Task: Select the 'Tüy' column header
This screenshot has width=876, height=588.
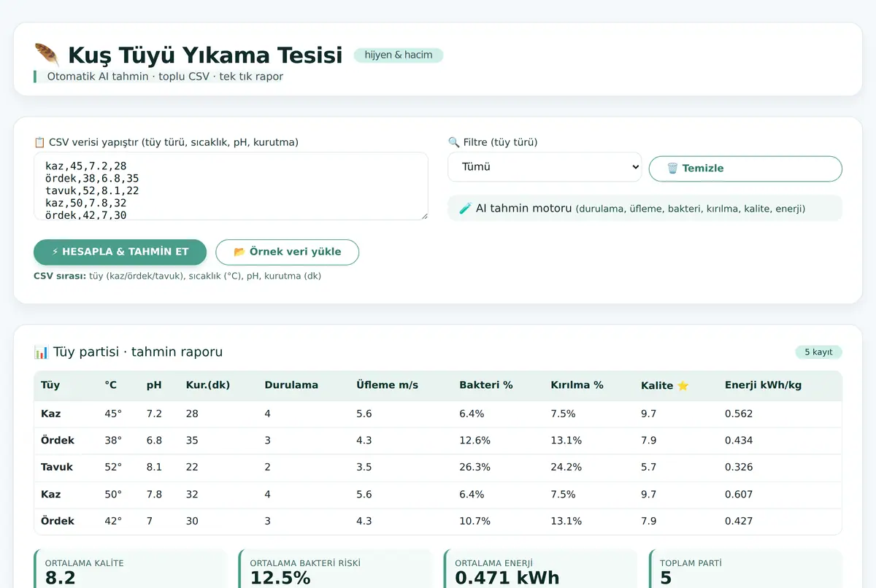Action: pyautogui.click(x=50, y=385)
